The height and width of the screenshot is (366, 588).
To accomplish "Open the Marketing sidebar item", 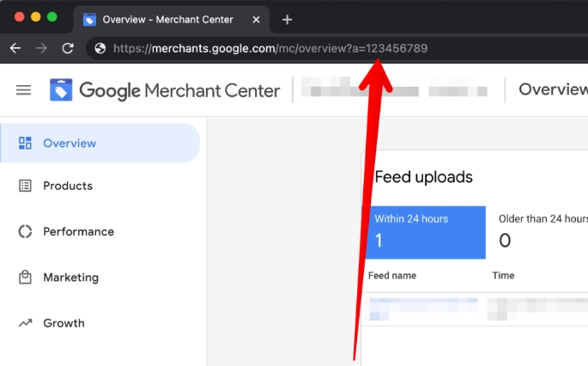I will [100, 277].
